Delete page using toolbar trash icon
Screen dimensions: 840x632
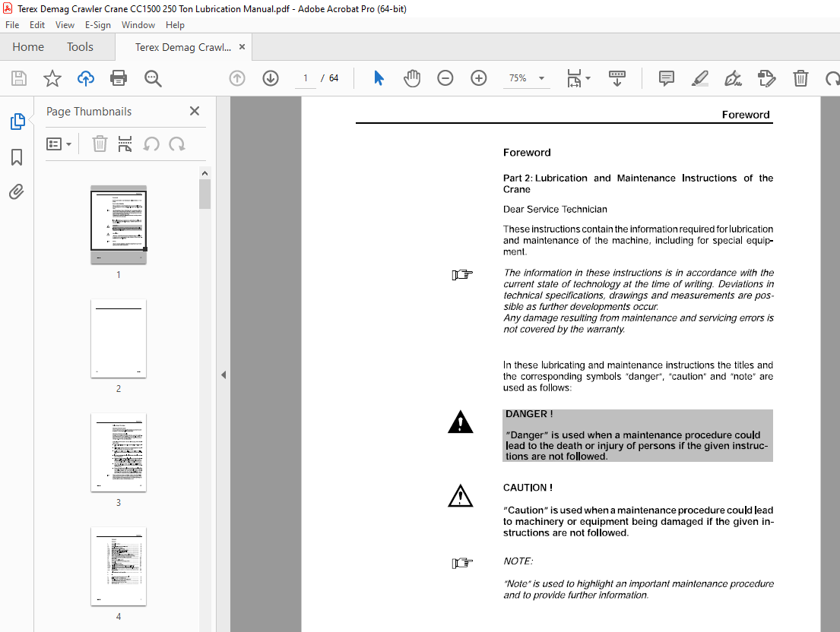[800, 78]
